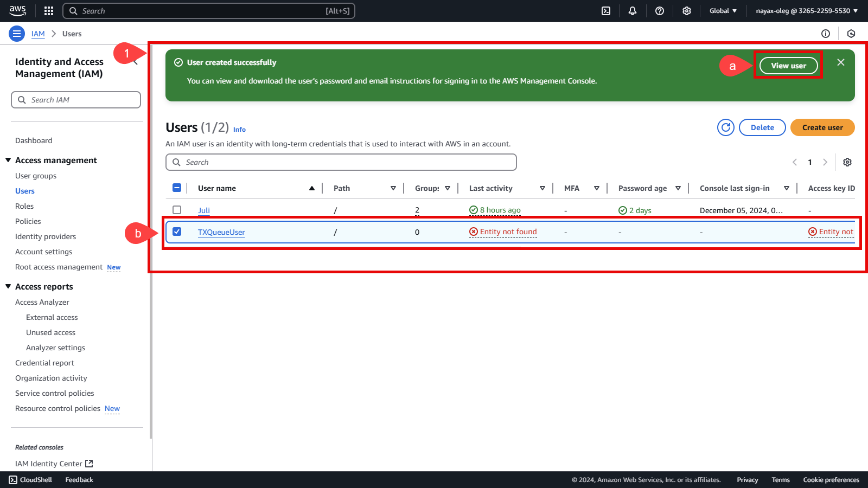Go to next page of users
Image resolution: width=868 pixels, height=488 pixels.
point(825,162)
